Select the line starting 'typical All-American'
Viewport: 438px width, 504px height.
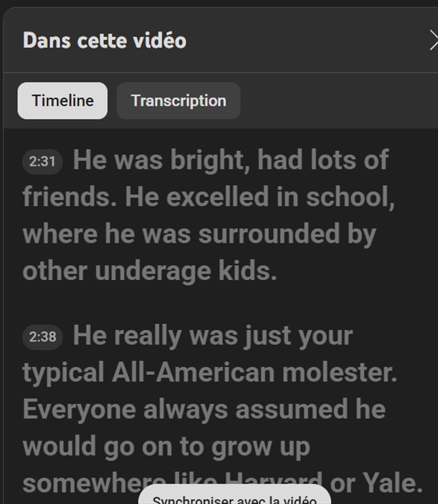click(x=210, y=372)
